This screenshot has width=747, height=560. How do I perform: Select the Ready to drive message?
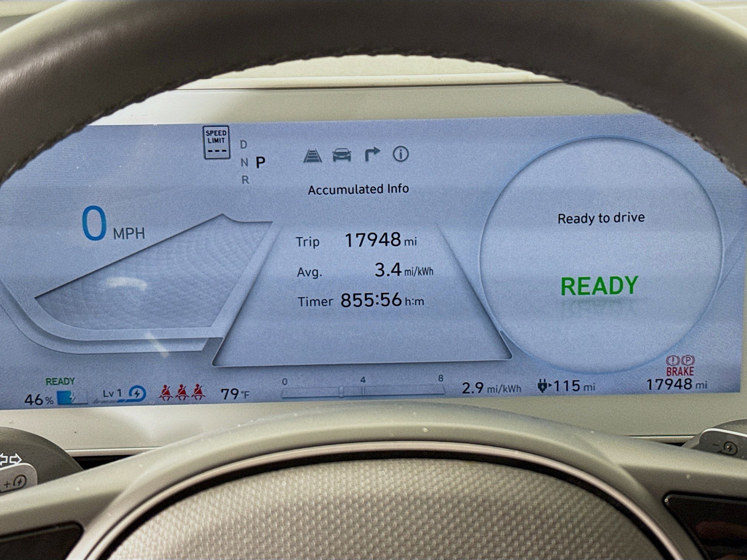pyautogui.click(x=601, y=217)
